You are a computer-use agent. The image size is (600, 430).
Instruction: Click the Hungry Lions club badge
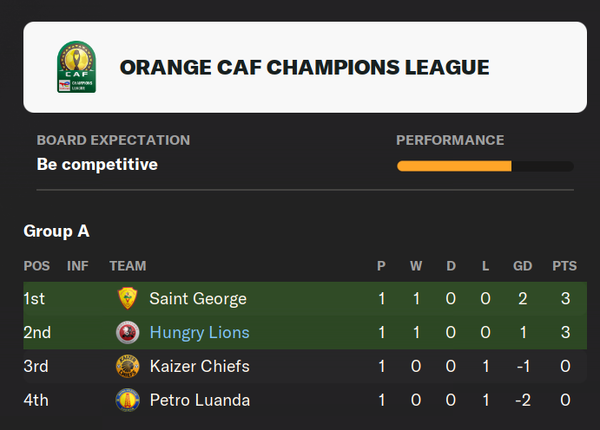tap(127, 332)
